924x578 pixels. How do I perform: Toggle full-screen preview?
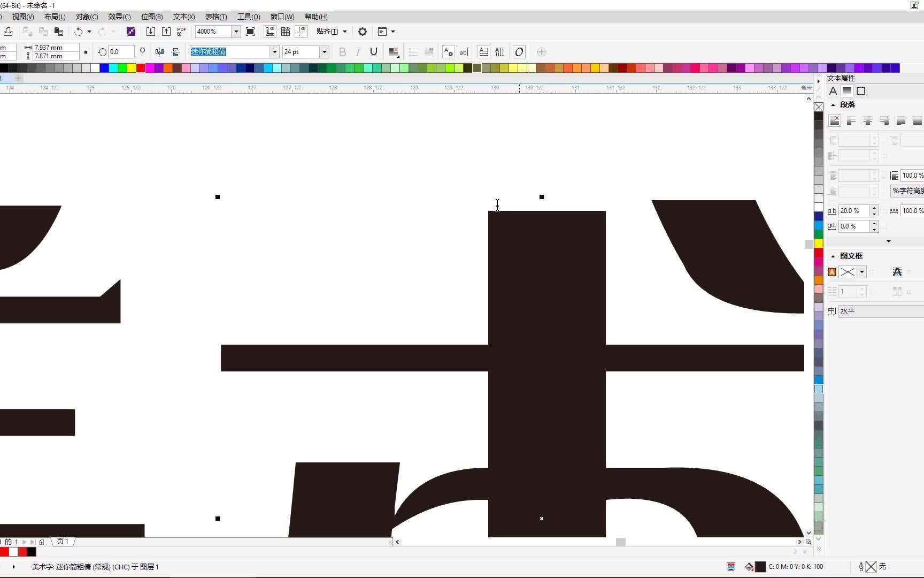[250, 32]
